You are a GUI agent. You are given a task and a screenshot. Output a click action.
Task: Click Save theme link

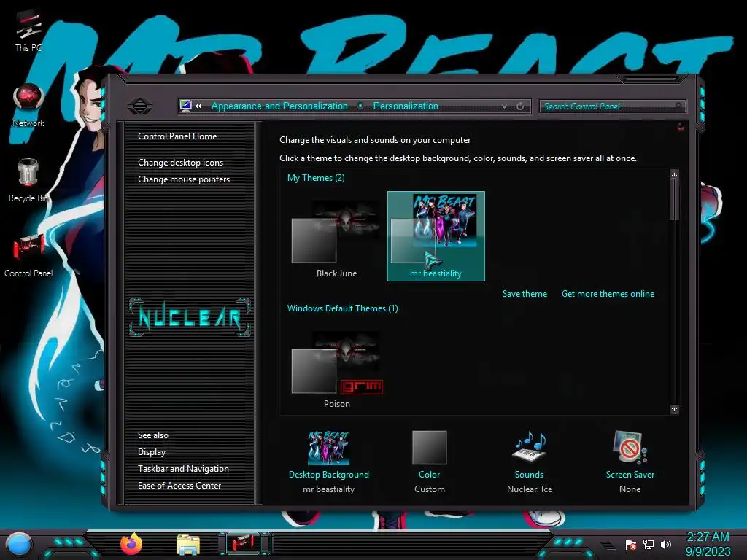click(x=525, y=294)
